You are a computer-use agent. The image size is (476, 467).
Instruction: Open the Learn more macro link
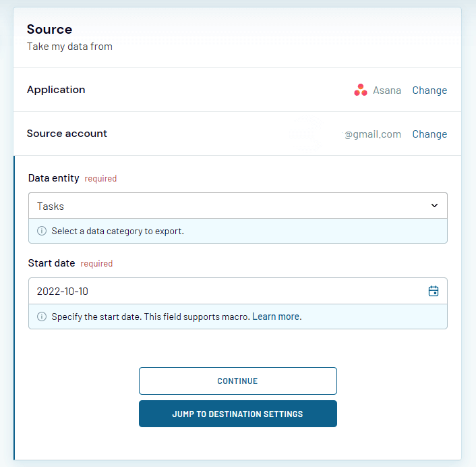click(x=277, y=317)
